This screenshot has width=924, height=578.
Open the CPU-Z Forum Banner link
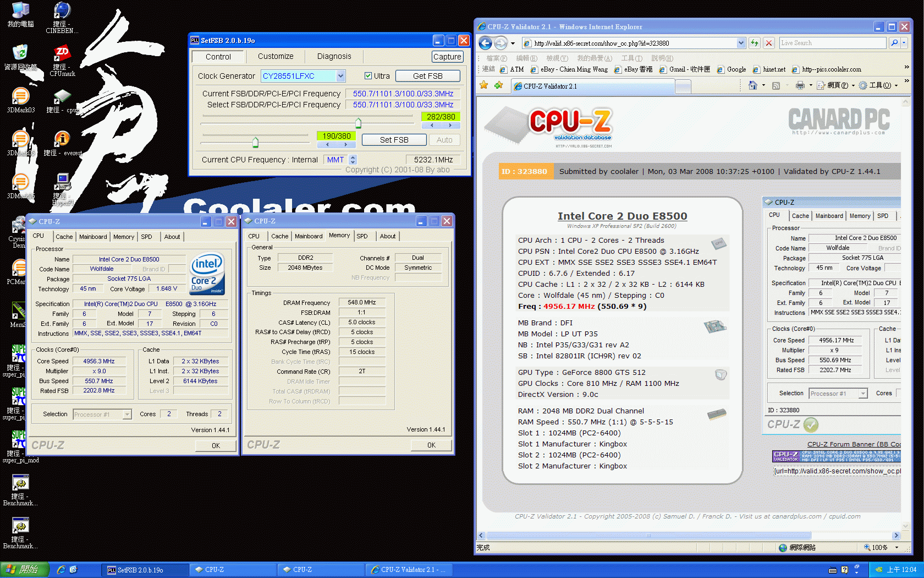854,444
